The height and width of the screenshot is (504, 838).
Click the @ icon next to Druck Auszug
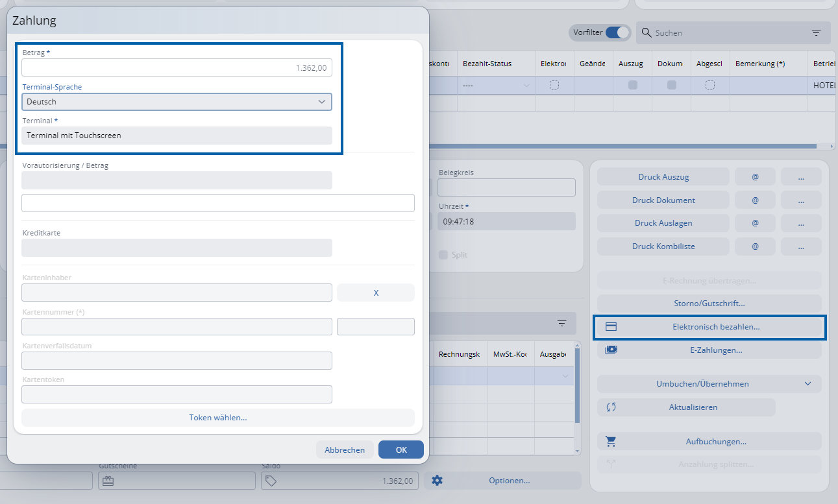(755, 177)
